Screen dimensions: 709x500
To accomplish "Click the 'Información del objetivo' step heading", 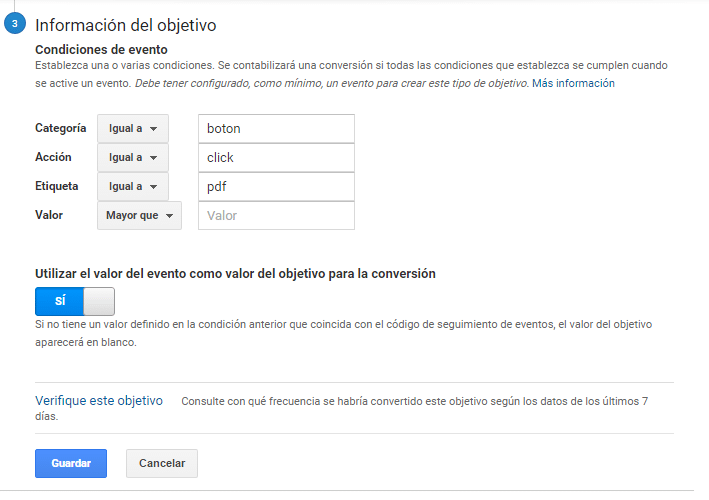I will coord(126,25).
